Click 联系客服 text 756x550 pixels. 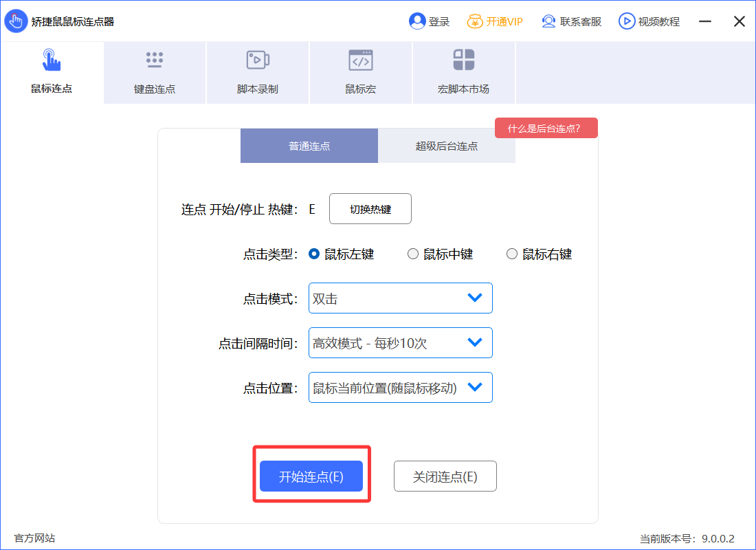[x=581, y=22]
